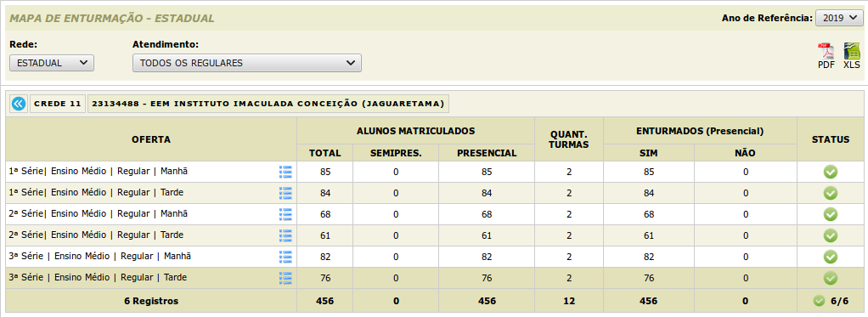Click status checkmark for 3ª Série Manhã

[831, 257]
